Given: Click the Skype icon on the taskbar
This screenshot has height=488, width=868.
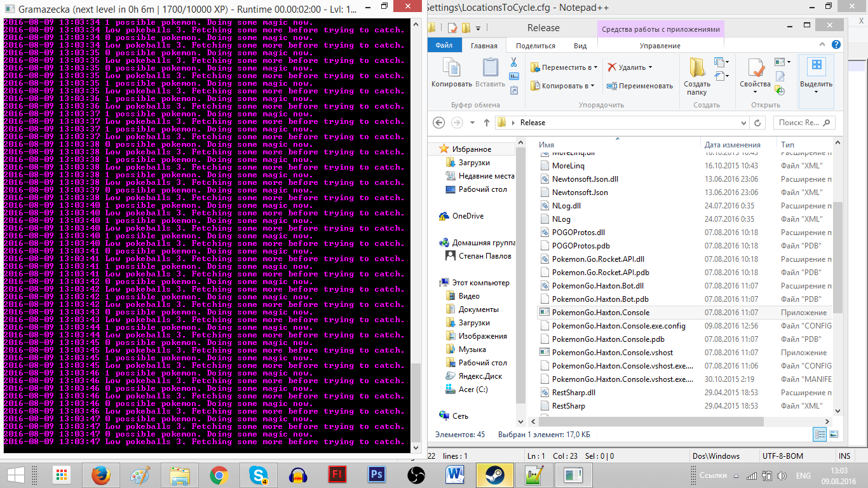Looking at the screenshot, I should [259, 475].
